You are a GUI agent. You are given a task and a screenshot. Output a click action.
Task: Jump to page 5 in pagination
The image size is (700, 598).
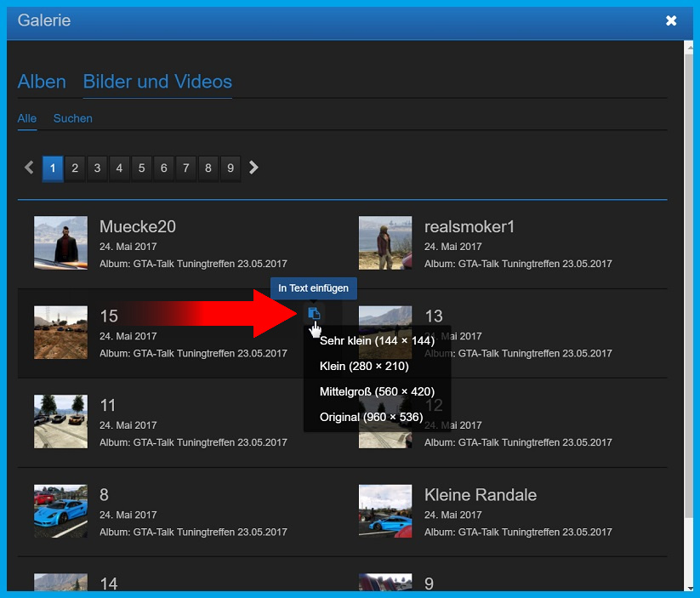click(141, 168)
